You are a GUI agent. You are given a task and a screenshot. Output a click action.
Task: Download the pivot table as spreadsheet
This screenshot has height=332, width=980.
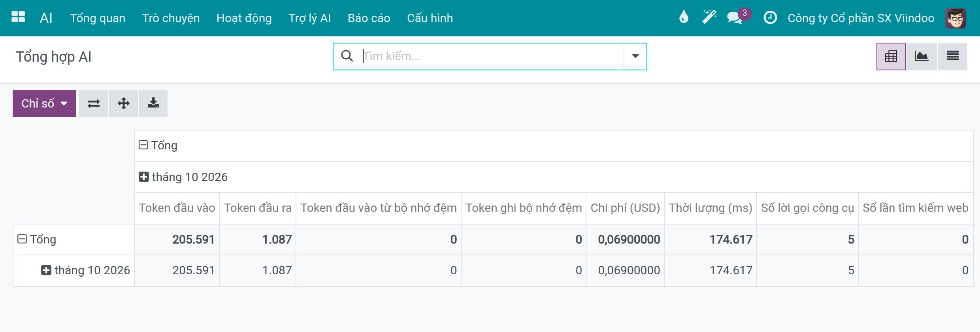[x=153, y=104]
